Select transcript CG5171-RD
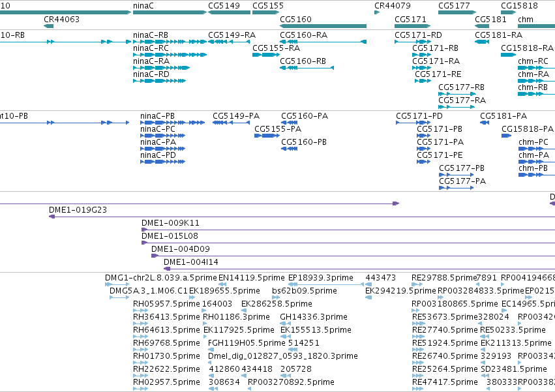Screen dimensions: 555x392 tap(413, 42)
